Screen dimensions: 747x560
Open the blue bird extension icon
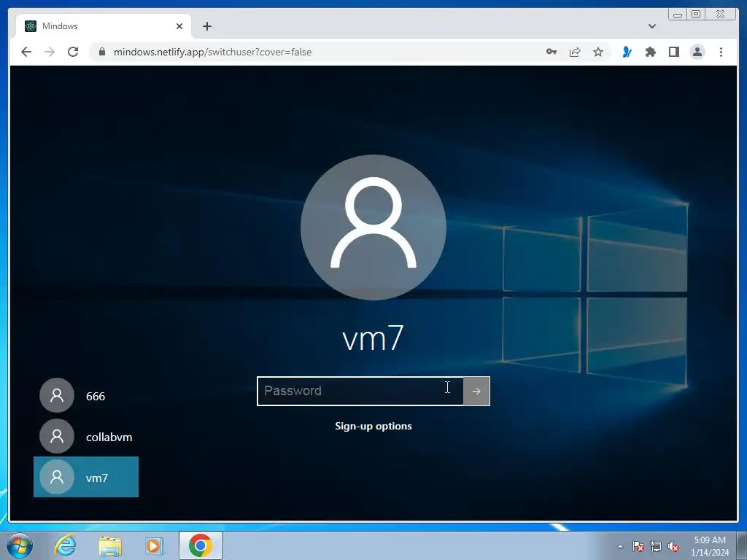pos(627,52)
